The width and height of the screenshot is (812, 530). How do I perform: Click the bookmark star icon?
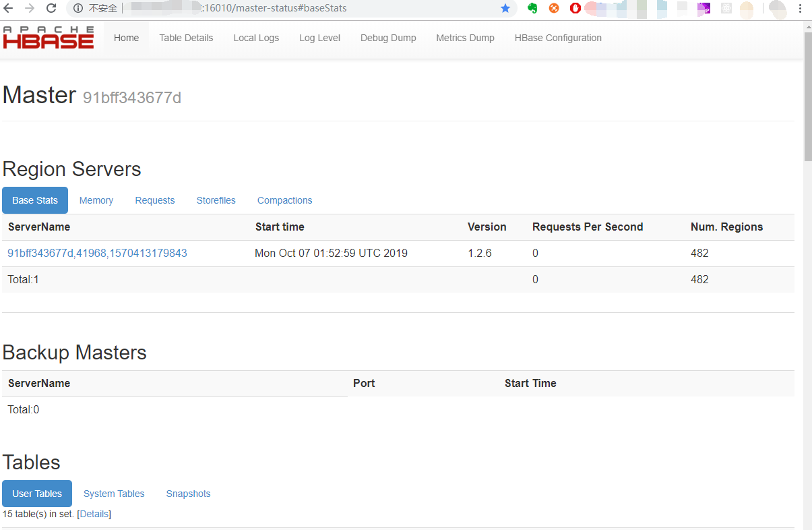tap(505, 8)
